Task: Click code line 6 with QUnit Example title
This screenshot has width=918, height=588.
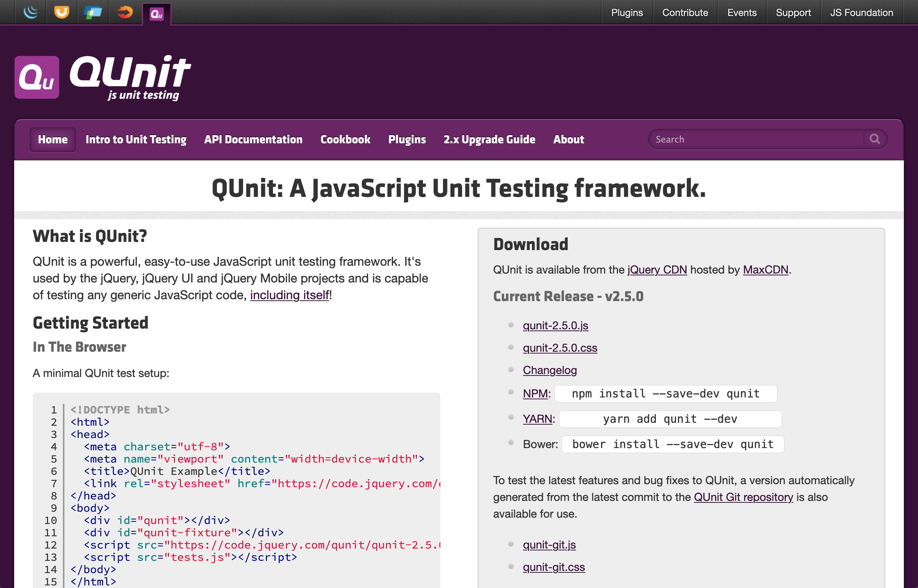Action: point(177,471)
